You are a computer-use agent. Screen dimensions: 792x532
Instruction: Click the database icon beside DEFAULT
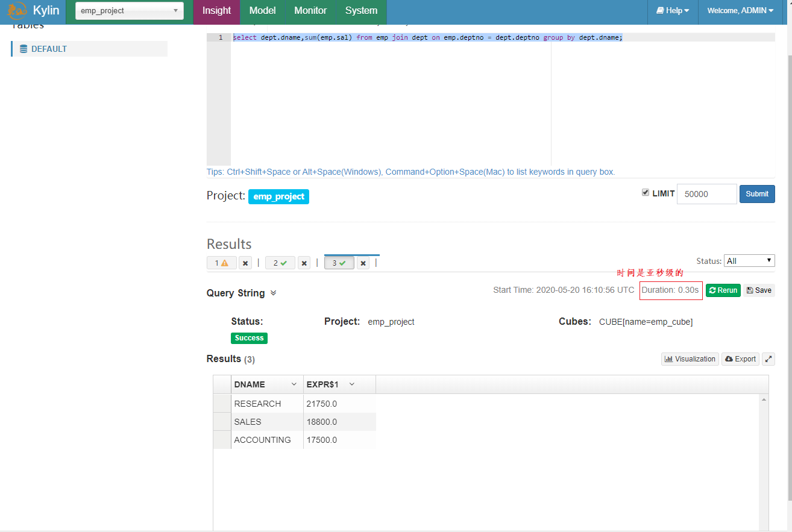pos(24,49)
